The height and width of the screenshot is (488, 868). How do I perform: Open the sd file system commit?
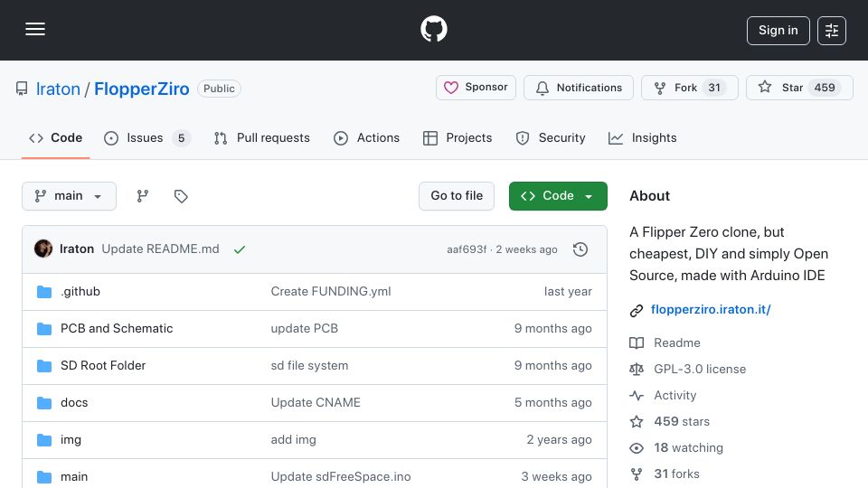coord(309,366)
